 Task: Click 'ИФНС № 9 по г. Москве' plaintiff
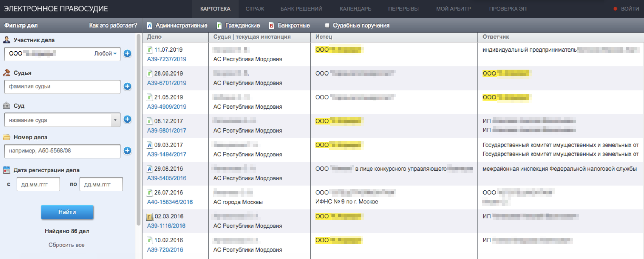(x=347, y=202)
